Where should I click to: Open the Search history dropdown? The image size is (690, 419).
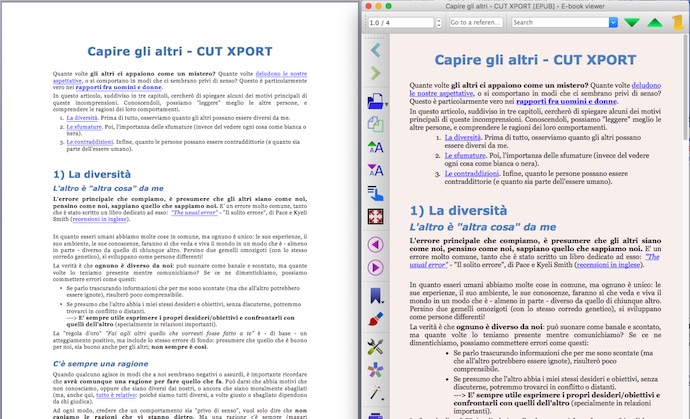(x=613, y=22)
